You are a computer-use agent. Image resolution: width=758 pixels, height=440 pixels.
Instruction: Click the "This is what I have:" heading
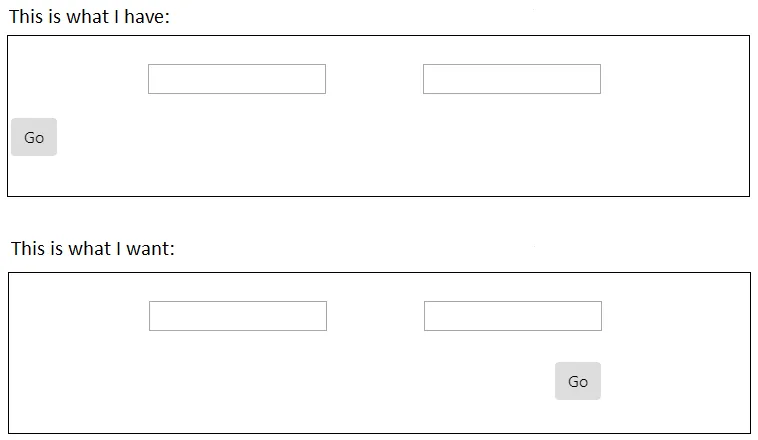pos(90,17)
